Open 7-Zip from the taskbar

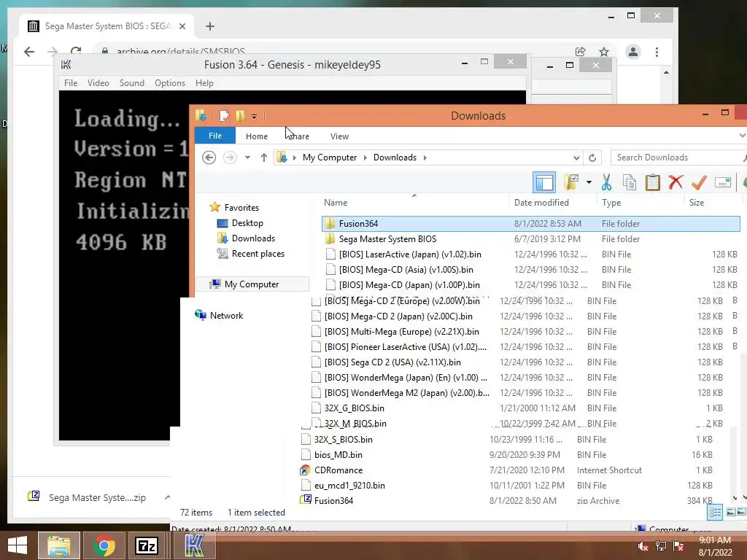point(146,545)
